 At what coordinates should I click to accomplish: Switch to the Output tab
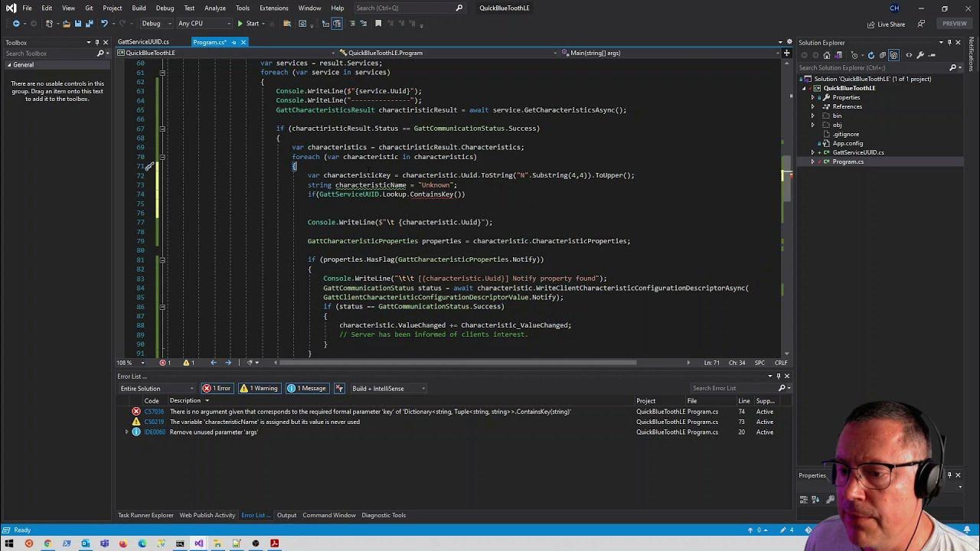[x=286, y=515]
